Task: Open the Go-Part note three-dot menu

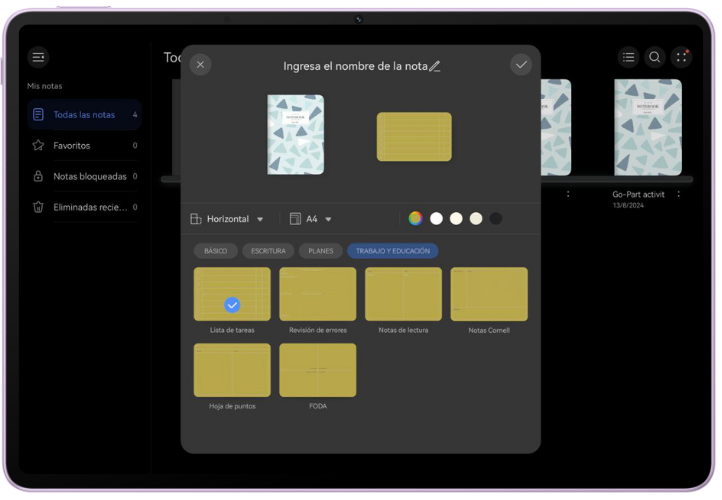Action: 679,194
